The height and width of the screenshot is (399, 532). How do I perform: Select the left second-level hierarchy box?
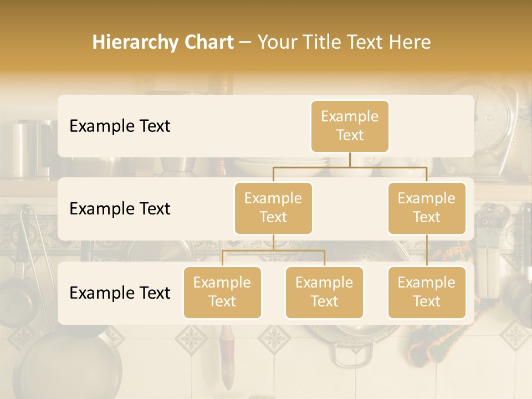point(273,208)
